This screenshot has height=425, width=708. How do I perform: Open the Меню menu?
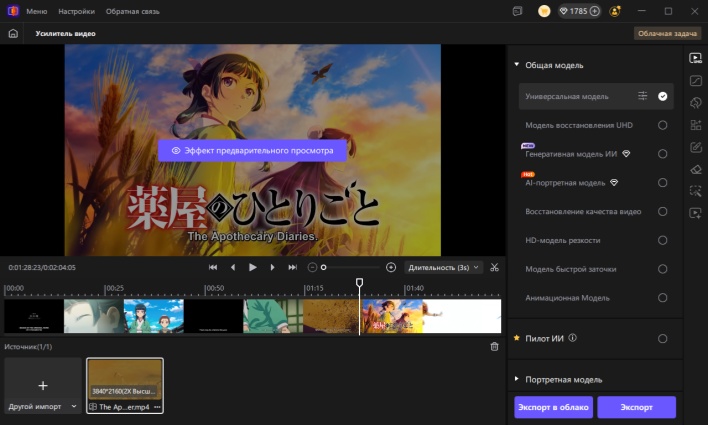pos(37,11)
